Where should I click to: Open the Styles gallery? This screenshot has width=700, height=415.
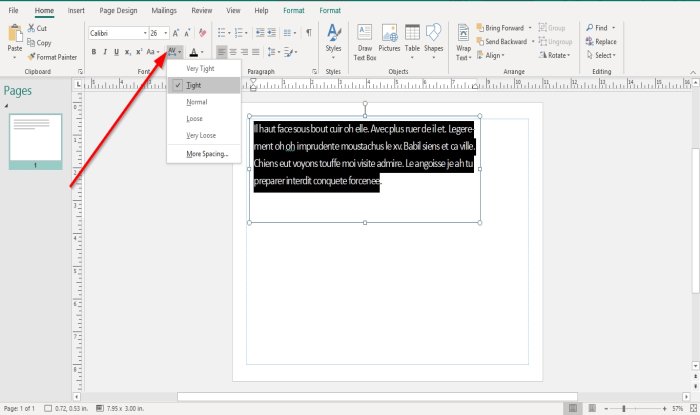[x=333, y=42]
